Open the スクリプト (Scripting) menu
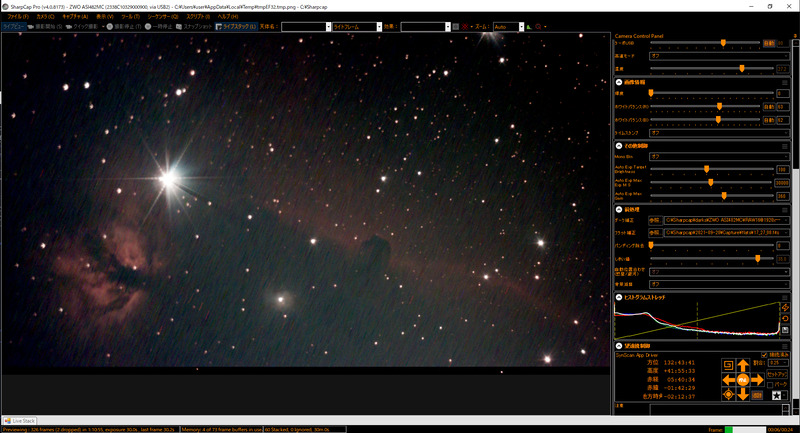Image resolution: width=800 pixels, height=433 pixels. (198, 16)
